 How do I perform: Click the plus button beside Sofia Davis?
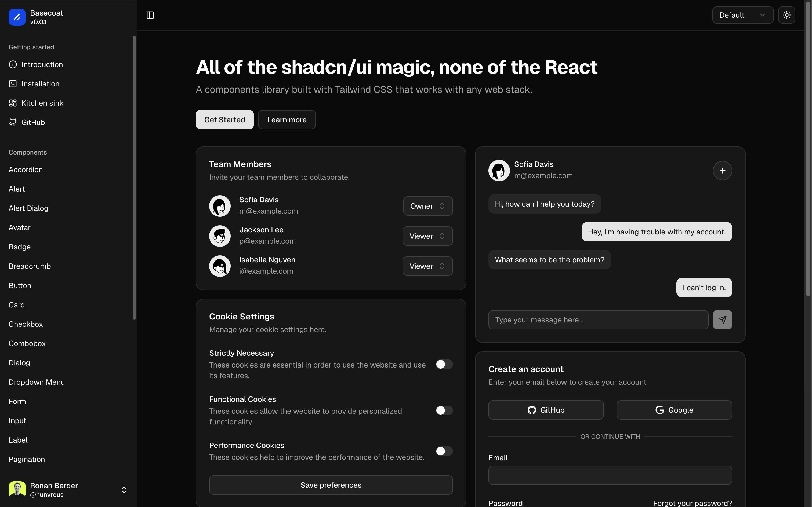(x=722, y=171)
